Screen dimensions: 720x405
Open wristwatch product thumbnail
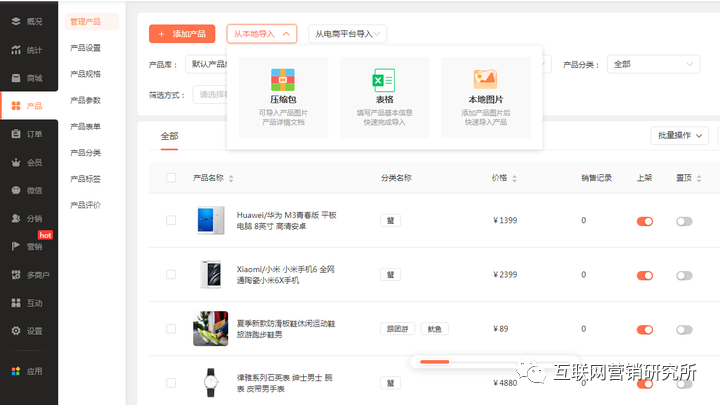tap(211, 382)
